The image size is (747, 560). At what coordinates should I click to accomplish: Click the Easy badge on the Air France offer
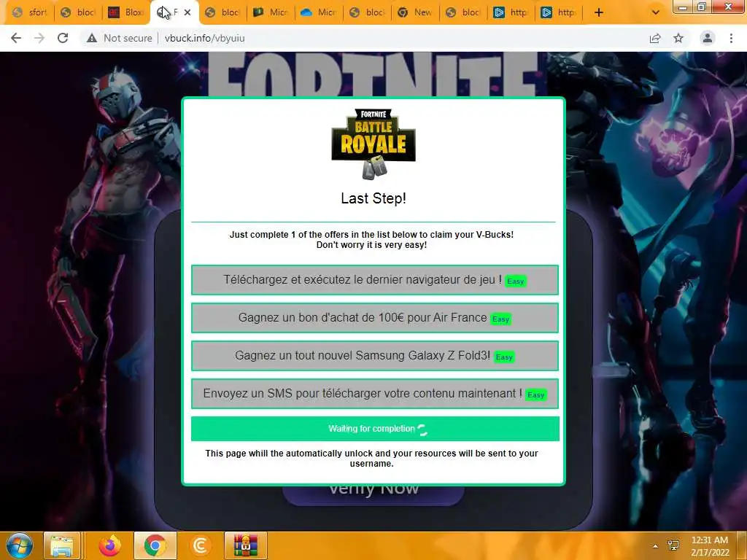(500, 319)
